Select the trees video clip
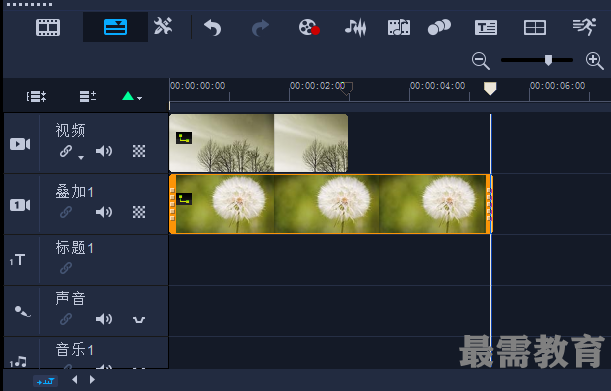 (x=258, y=143)
